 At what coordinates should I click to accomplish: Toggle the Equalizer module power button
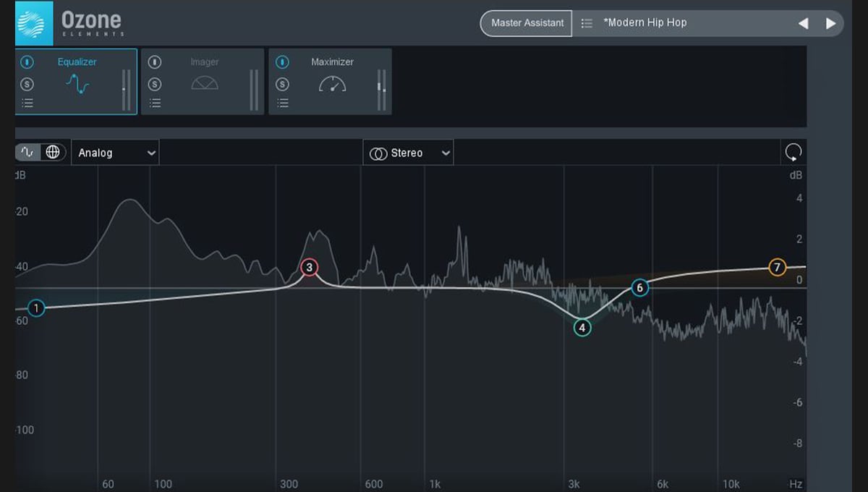27,62
